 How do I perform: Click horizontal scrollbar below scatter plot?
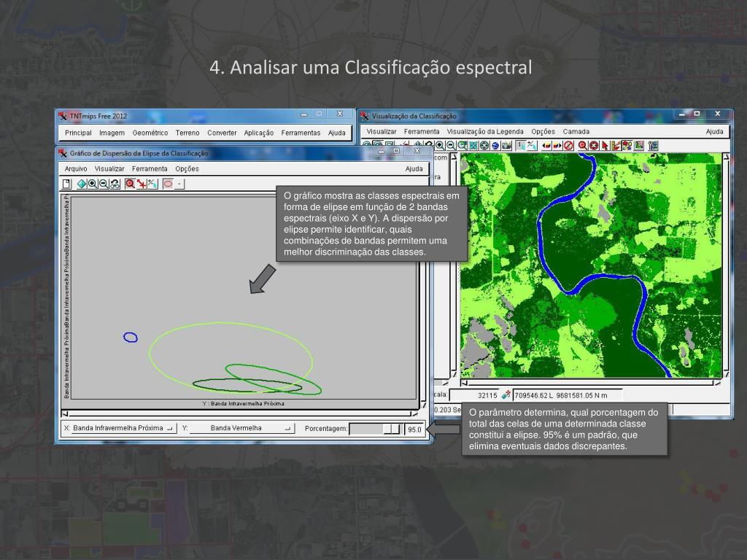[x=239, y=413]
